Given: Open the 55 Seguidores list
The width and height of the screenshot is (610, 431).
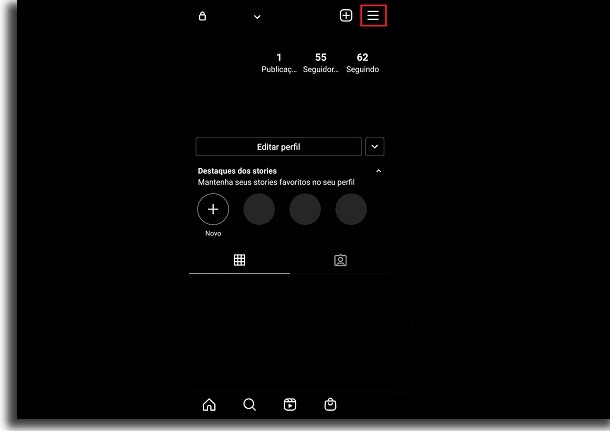Looking at the screenshot, I should (x=321, y=63).
